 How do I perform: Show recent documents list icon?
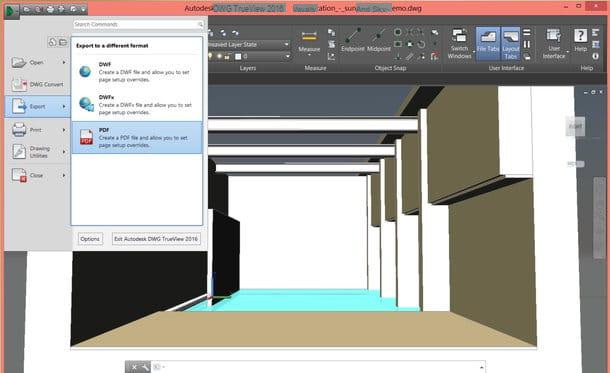tap(53, 42)
